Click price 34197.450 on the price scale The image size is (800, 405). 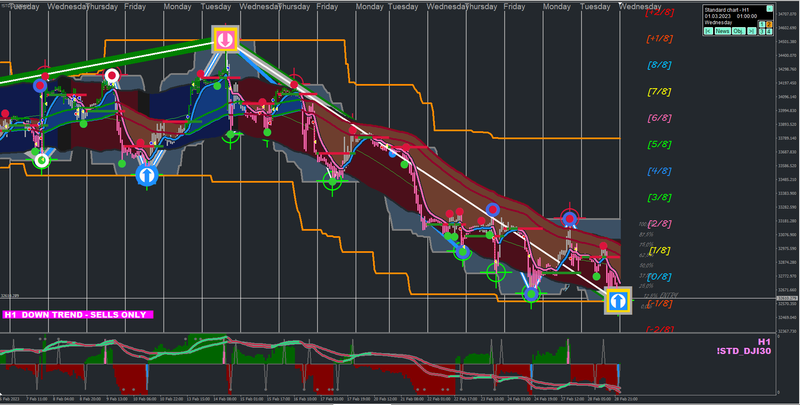point(786,83)
